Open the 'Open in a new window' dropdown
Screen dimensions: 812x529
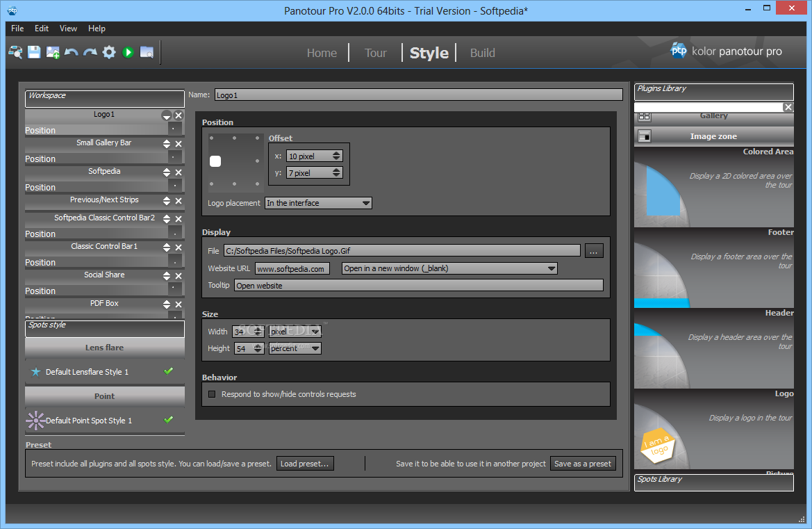pos(449,268)
